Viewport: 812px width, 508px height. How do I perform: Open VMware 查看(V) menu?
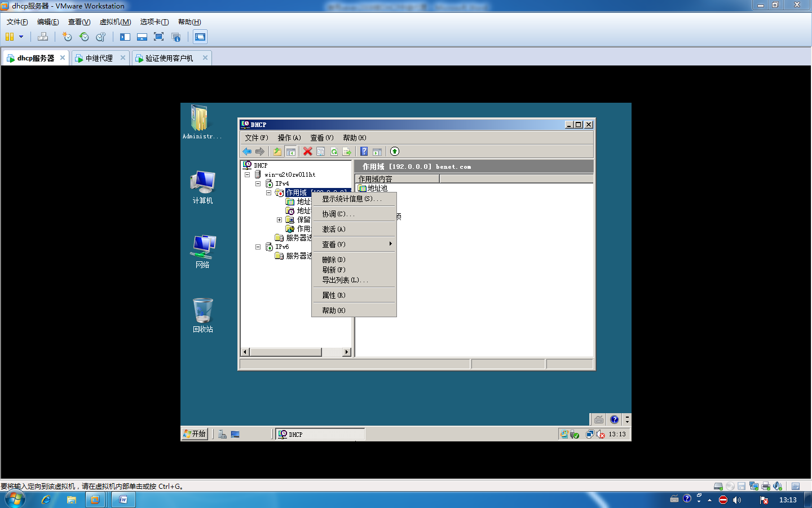79,22
